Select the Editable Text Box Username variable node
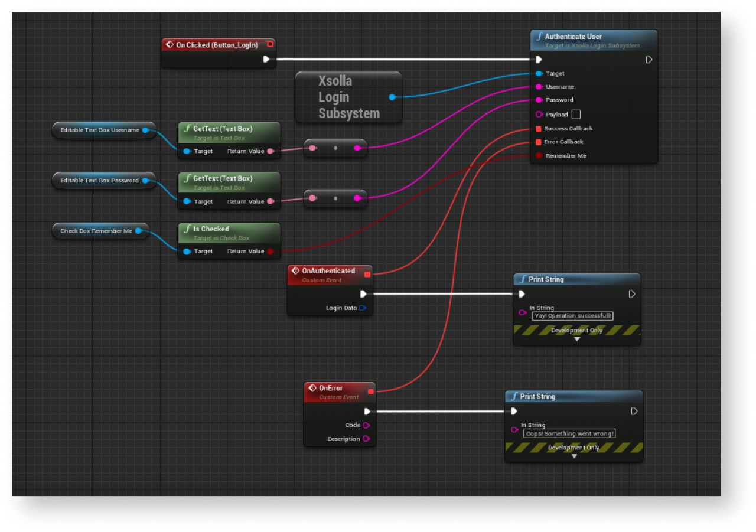The height and width of the screenshot is (532, 756). (99, 130)
